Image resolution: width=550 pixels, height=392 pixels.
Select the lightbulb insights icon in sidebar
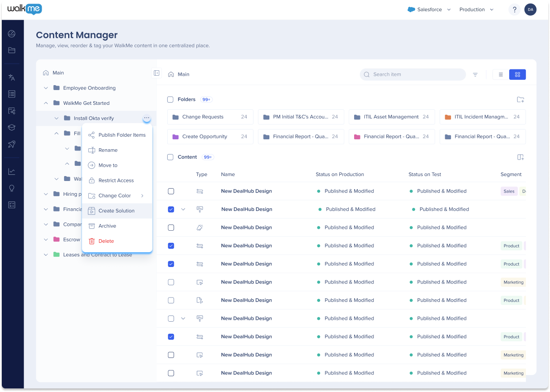tap(12, 188)
